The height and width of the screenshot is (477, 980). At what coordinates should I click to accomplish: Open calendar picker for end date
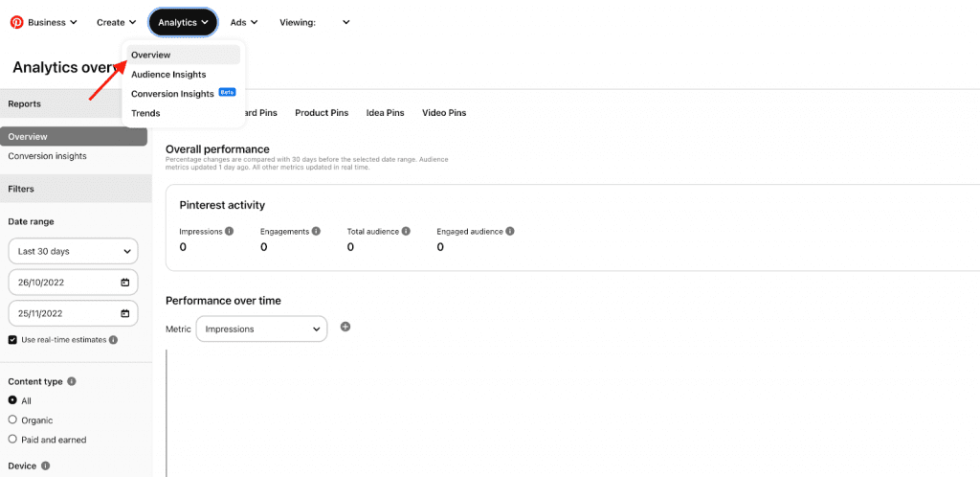point(125,314)
